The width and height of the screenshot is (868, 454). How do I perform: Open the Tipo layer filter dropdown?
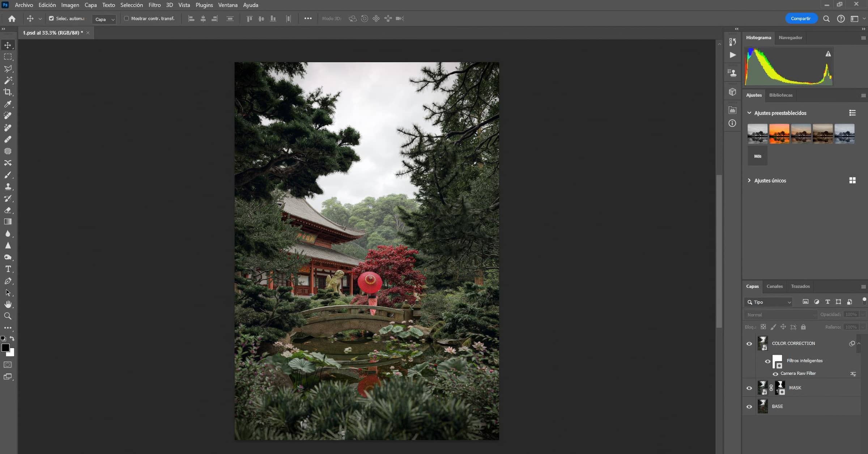(769, 302)
